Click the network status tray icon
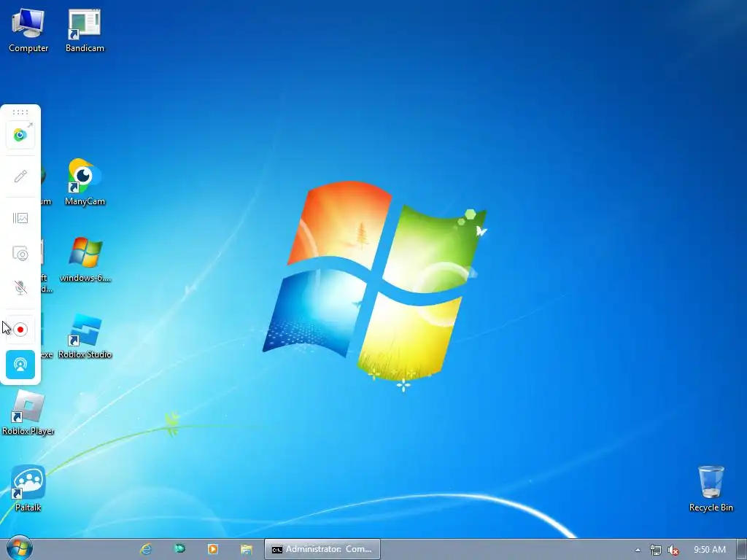The image size is (747, 560). click(x=656, y=550)
